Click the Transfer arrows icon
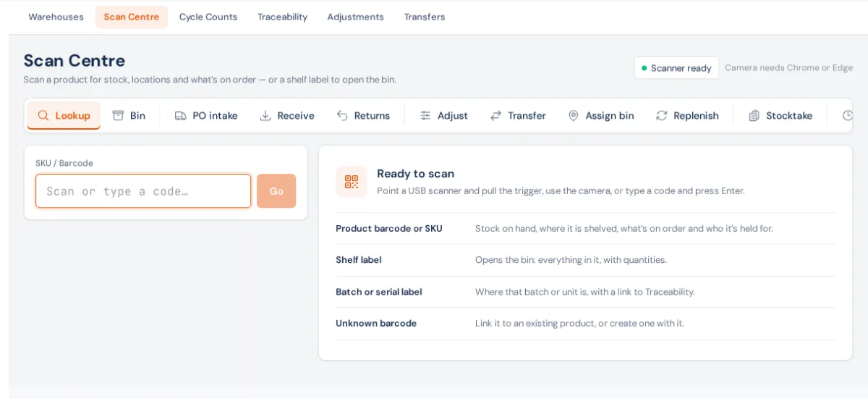Image resolution: width=868 pixels, height=399 pixels. (x=495, y=116)
